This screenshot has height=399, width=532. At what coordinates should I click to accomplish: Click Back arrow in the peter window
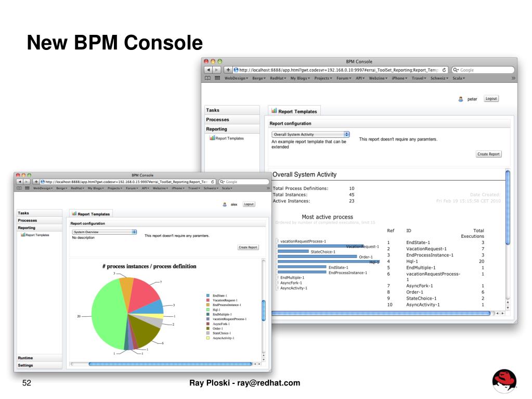point(209,70)
